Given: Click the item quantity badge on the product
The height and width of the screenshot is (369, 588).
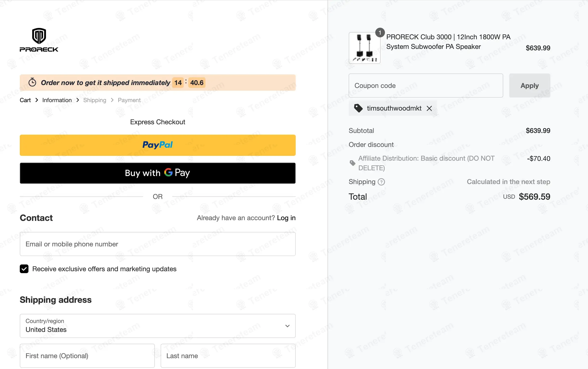Looking at the screenshot, I should click(380, 33).
